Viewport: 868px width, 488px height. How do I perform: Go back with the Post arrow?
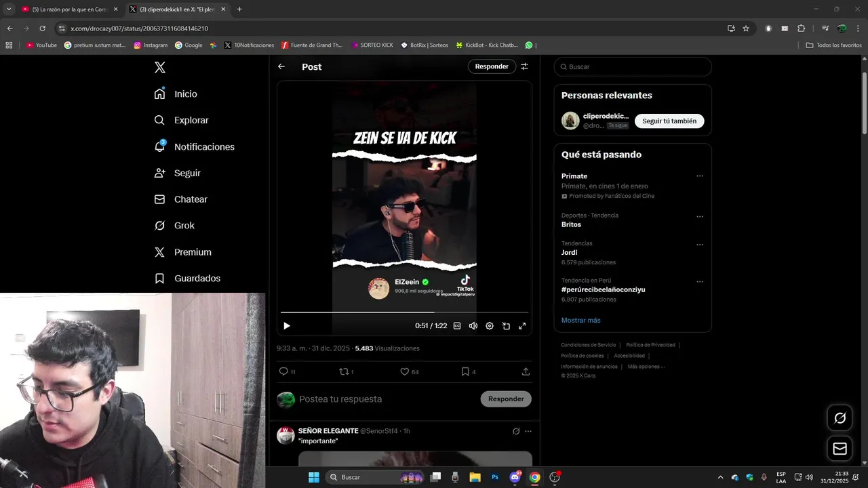point(281,66)
